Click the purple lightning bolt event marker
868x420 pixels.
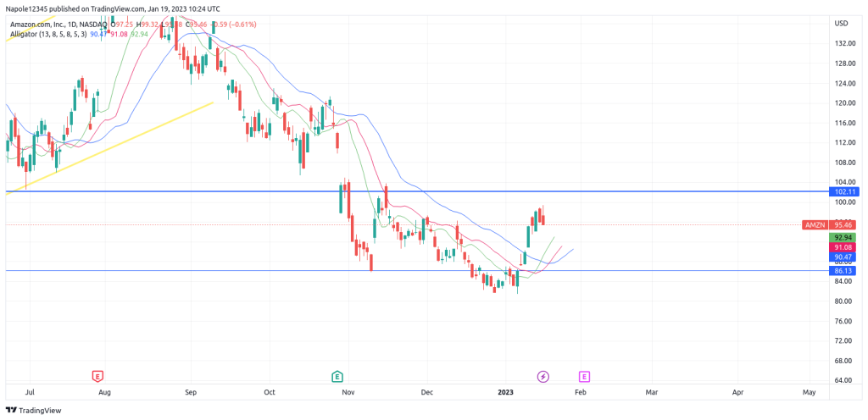coord(543,376)
